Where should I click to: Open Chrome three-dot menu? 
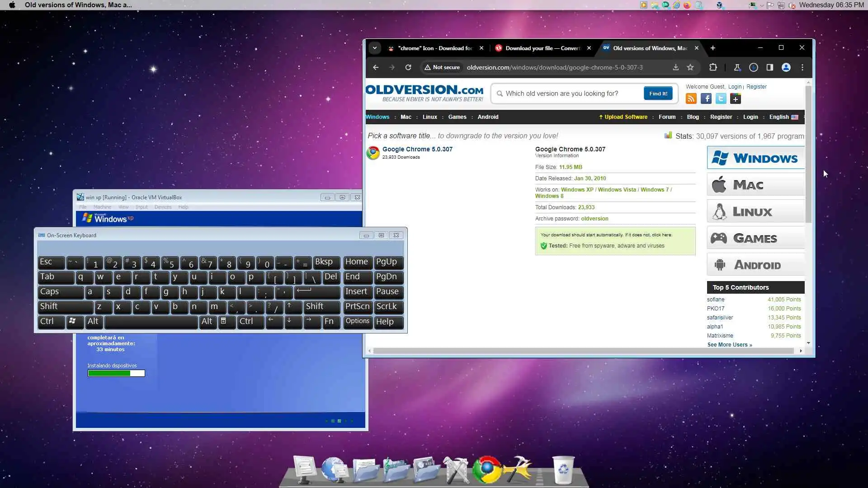click(x=802, y=67)
